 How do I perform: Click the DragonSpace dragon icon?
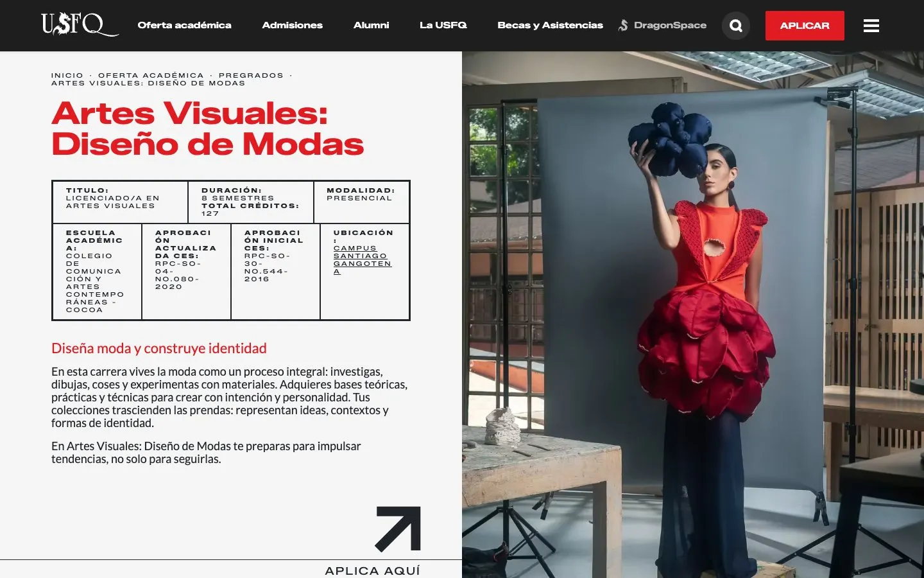(x=623, y=25)
